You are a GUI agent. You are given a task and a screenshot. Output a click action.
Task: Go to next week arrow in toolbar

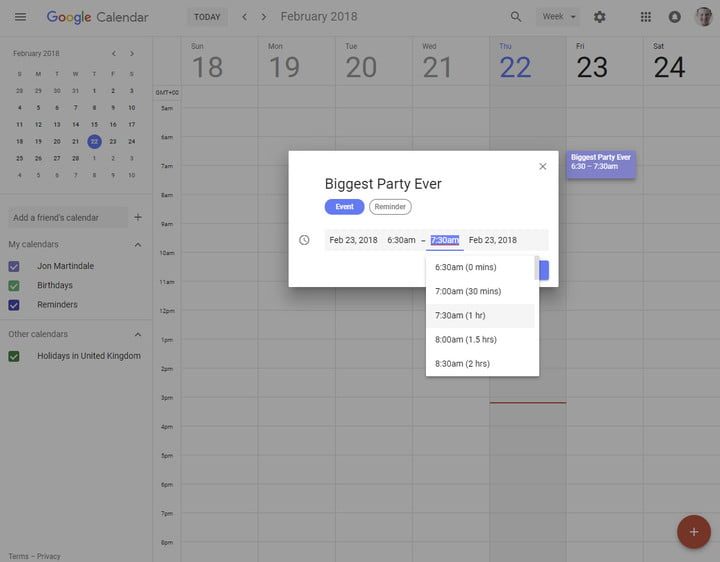point(264,17)
